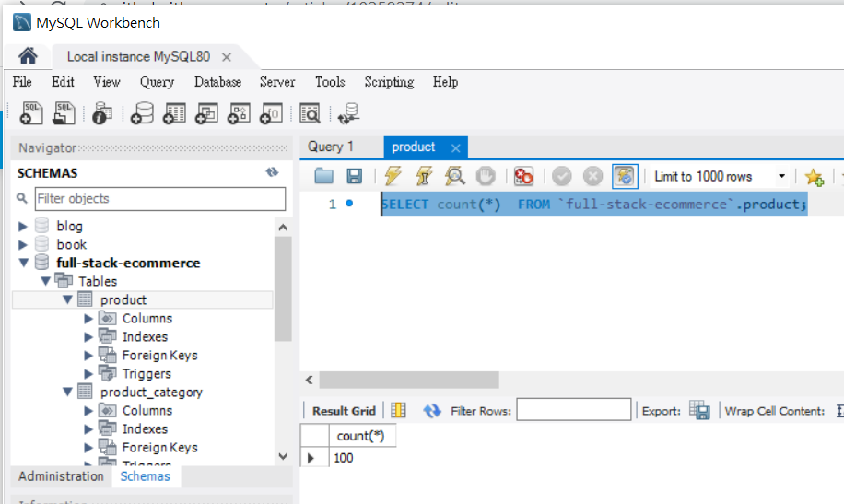Close Local instance MySQL80 tab
844x504 pixels.
[x=227, y=57]
